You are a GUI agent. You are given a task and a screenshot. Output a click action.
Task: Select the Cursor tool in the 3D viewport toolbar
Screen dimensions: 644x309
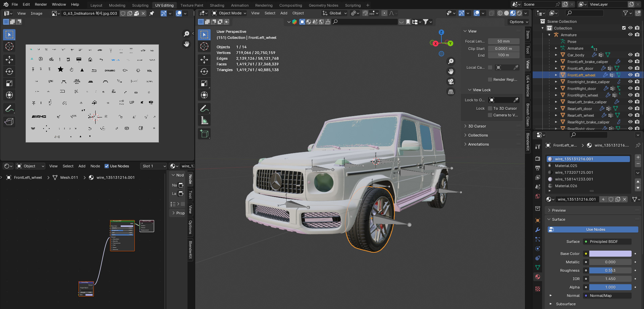tap(204, 46)
